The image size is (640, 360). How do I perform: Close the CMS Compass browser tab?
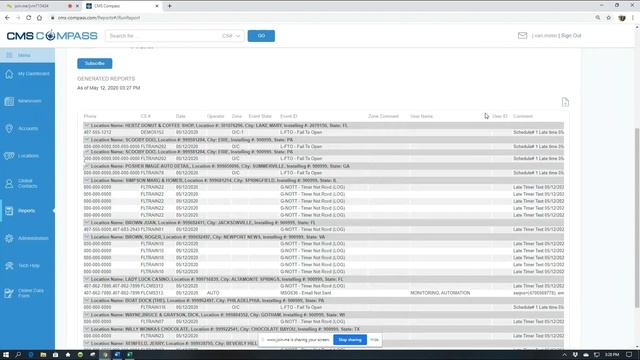point(157,6)
